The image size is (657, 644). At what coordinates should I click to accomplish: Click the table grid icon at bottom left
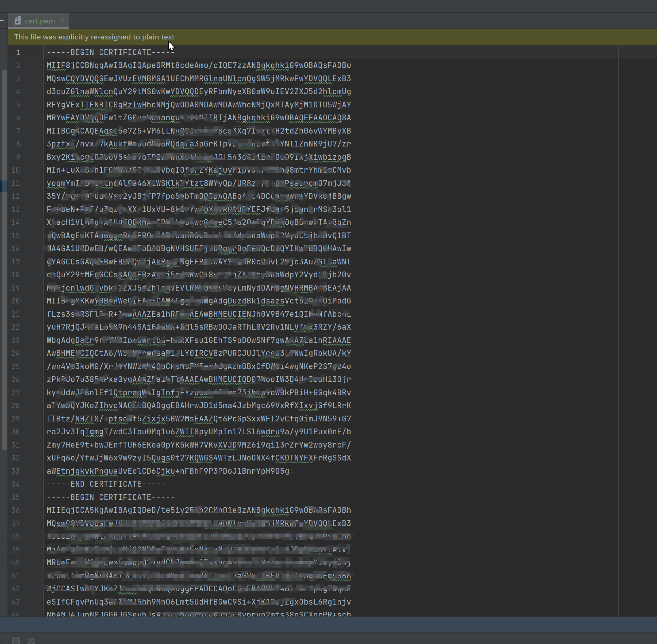tap(16, 640)
